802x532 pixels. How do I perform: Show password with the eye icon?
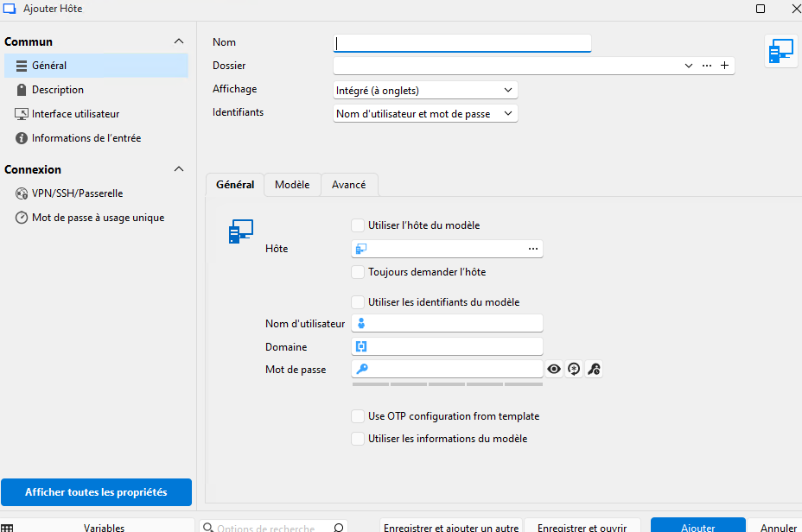tap(554, 370)
